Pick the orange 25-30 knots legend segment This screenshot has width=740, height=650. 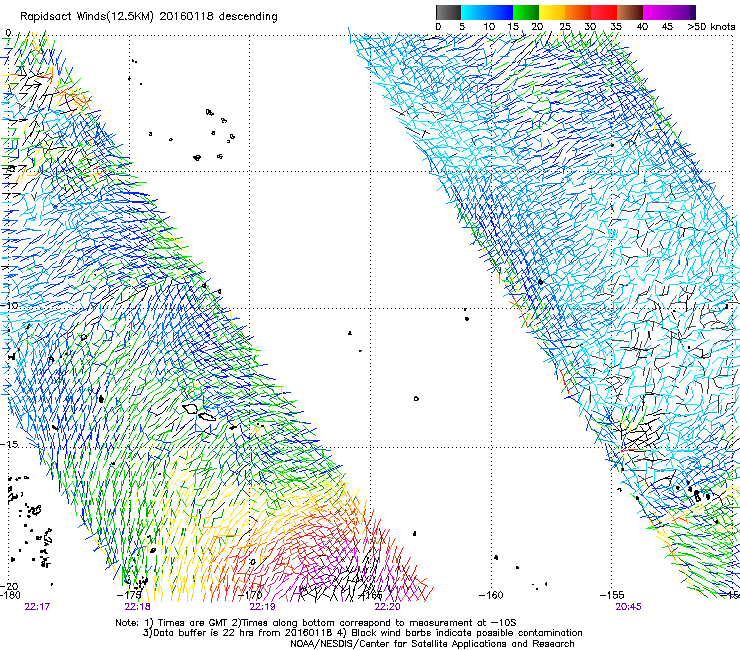pyautogui.click(x=578, y=12)
